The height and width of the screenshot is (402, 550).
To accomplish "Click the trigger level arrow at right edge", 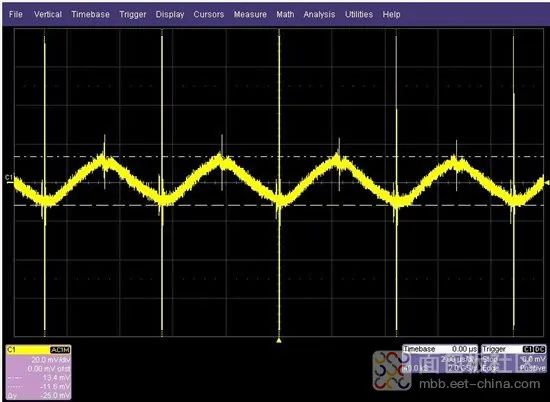I will (547, 182).
